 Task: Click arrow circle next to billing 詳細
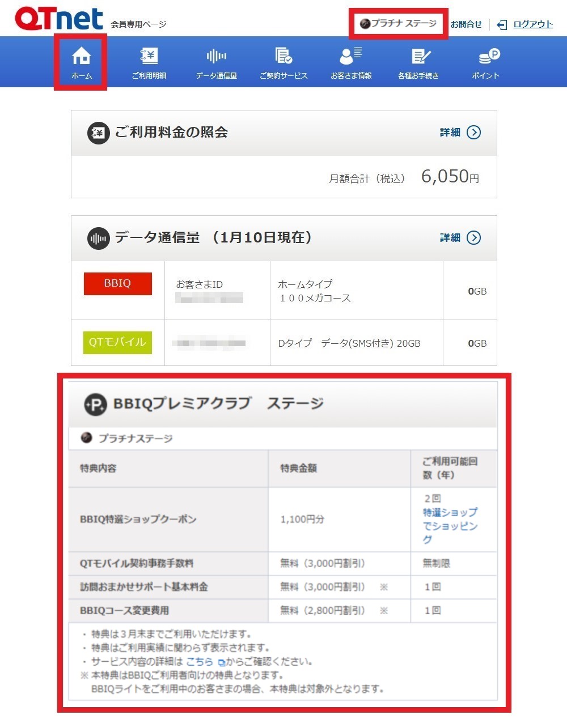473,133
